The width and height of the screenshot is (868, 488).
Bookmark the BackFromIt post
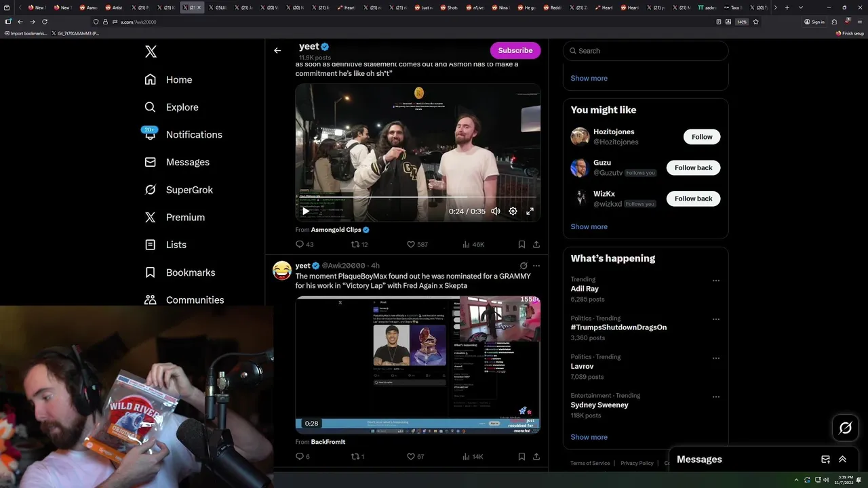click(521, 456)
